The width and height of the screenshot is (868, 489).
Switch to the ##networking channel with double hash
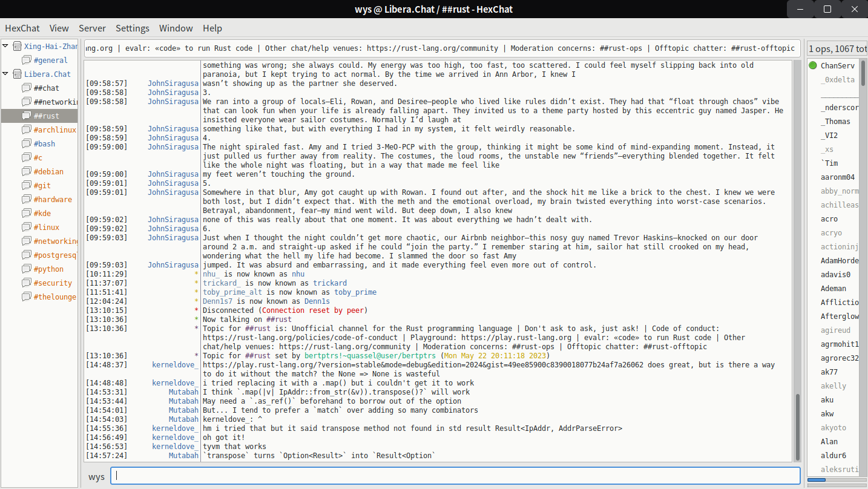[x=56, y=102]
